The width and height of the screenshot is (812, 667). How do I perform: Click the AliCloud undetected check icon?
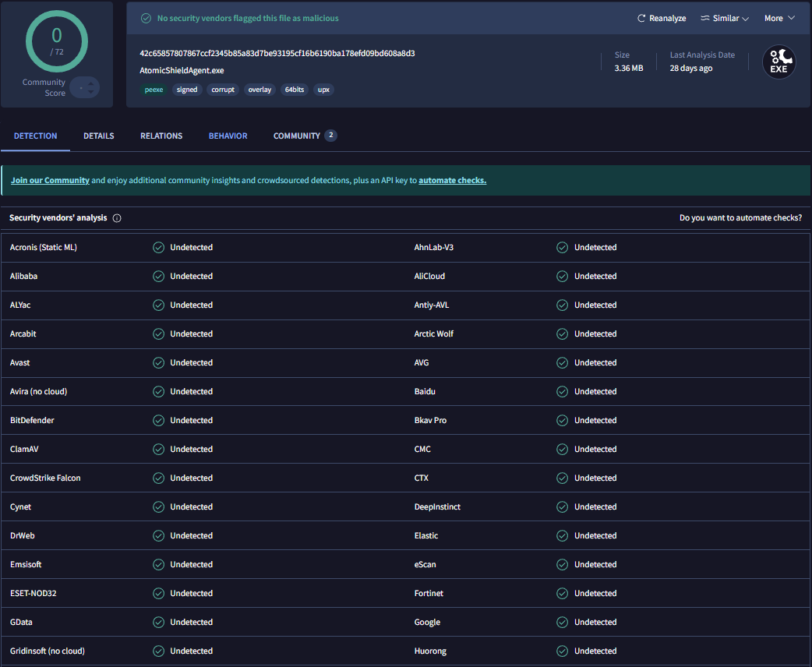(x=563, y=277)
